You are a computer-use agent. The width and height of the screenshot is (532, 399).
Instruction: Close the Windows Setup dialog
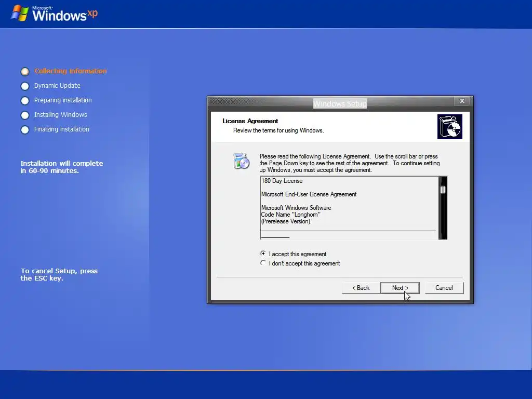(x=462, y=101)
